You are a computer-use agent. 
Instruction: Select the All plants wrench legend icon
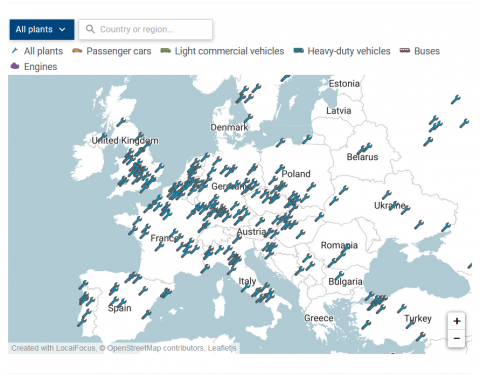point(15,51)
